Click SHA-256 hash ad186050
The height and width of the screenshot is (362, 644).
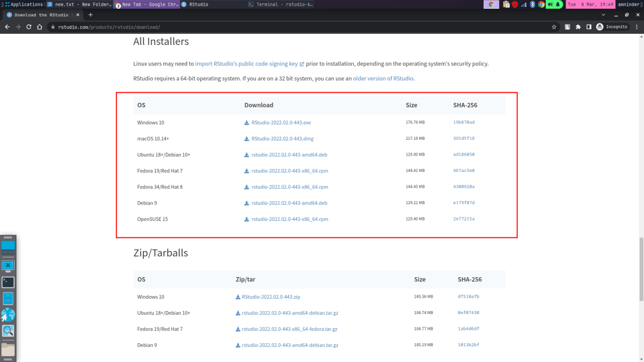coord(464,154)
